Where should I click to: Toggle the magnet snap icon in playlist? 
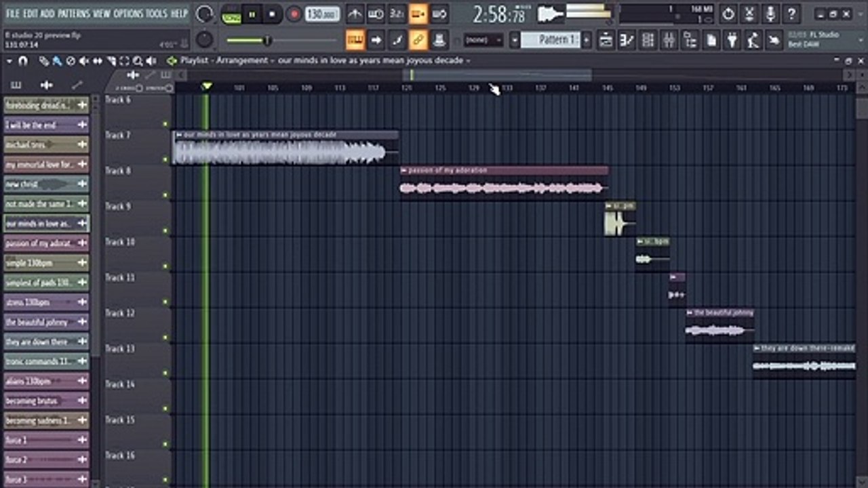click(22, 61)
